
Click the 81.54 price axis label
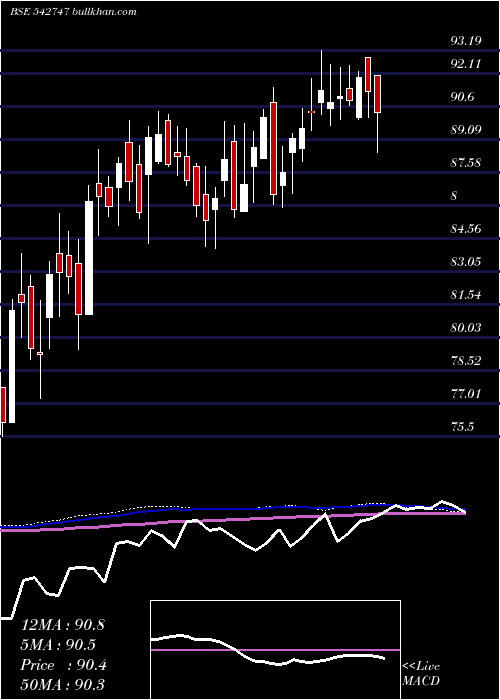(466, 295)
